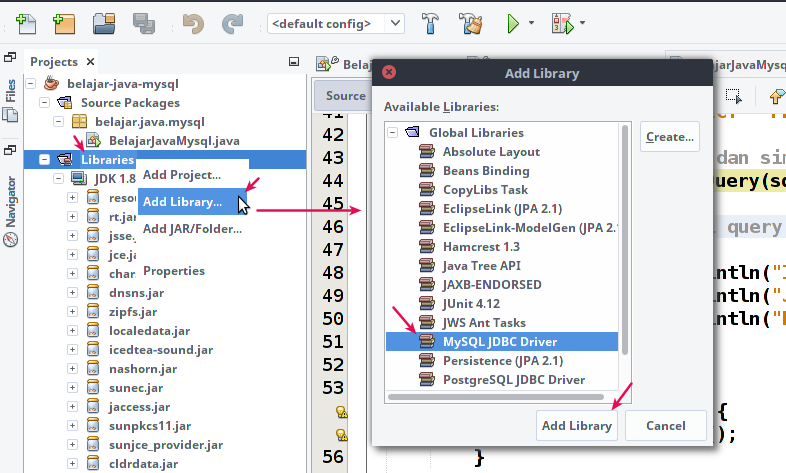Select Absolute Layout library

[x=491, y=151]
